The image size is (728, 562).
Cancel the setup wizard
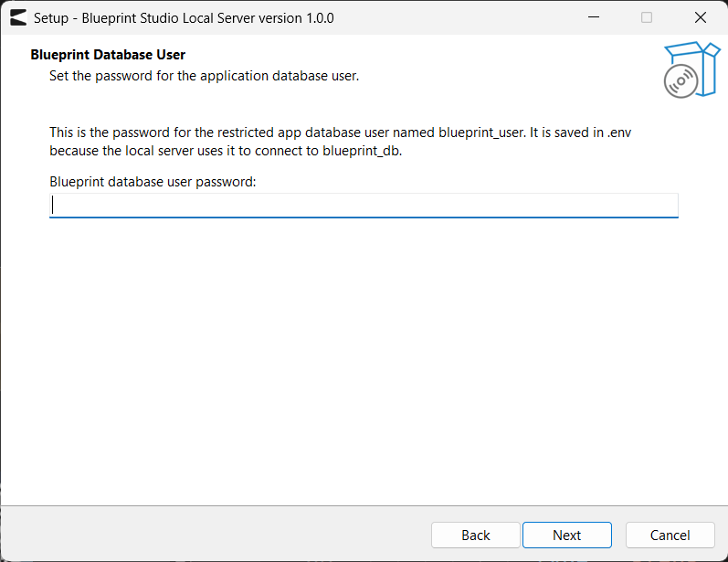[x=670, y=535]
